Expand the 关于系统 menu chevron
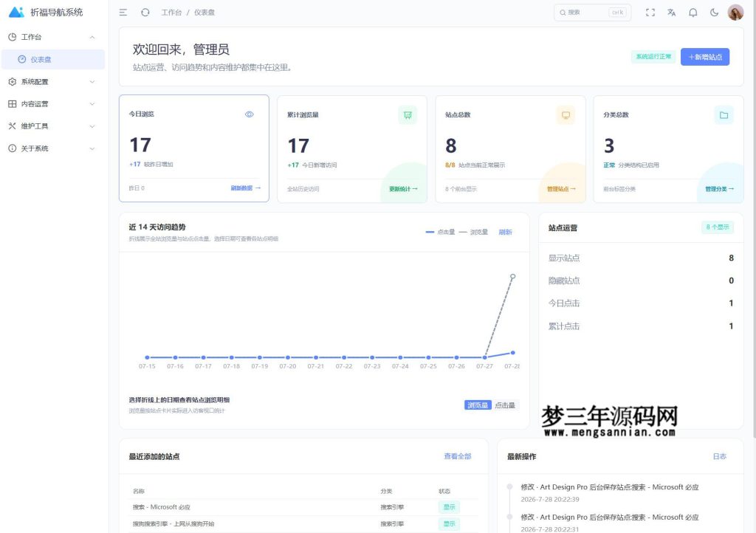The height and width of the screenshot is (533, 756). point(92,148)
